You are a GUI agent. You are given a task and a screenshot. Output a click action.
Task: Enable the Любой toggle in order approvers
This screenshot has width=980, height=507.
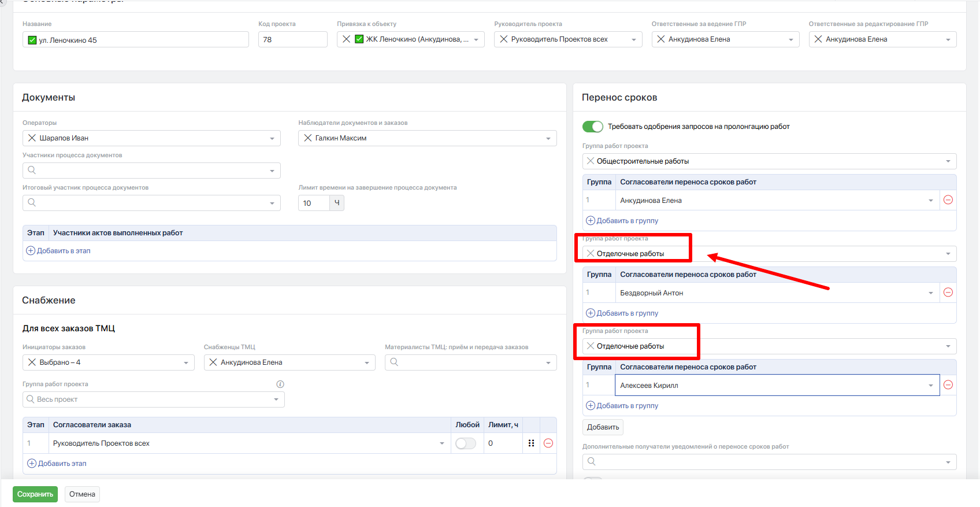[x=466, y=443]
